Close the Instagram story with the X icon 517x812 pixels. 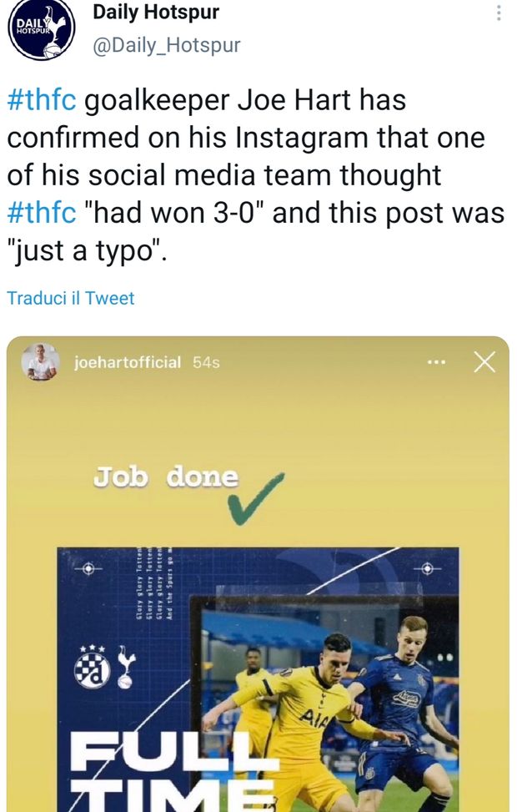tap(484, 362)
